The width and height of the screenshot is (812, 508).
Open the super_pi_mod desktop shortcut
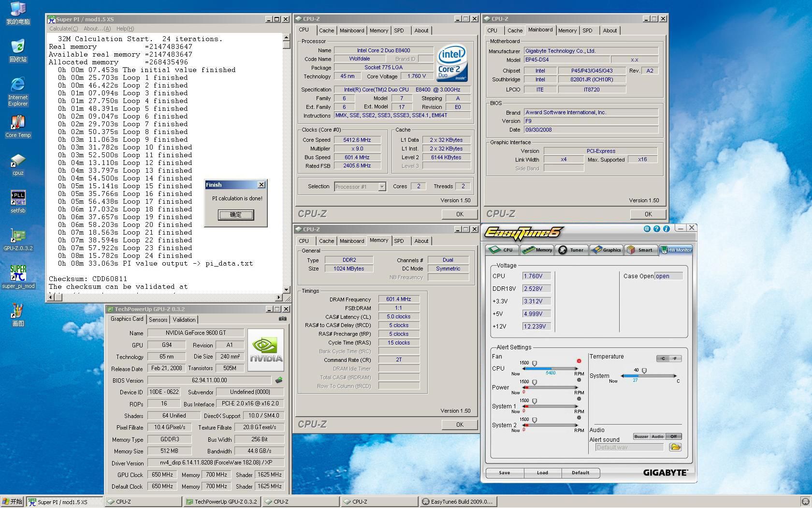[x=18, y=277]
